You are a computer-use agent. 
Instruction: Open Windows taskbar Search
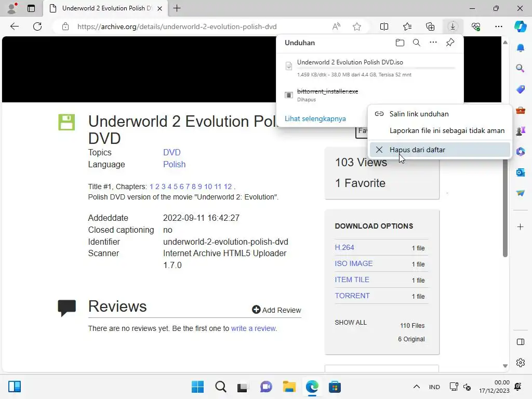click(220, 387)
